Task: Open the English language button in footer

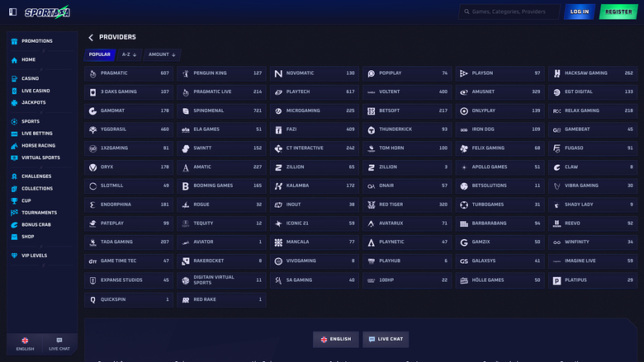Action: [x=336, y=340]
